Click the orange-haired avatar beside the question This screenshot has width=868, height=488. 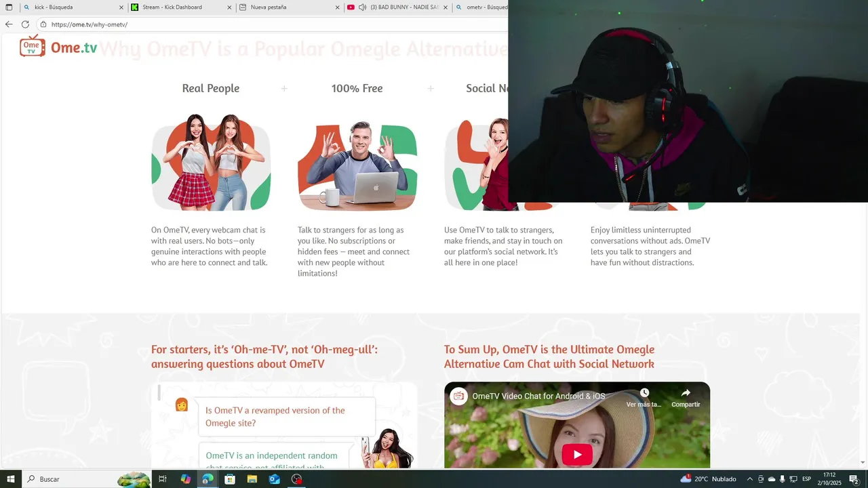pos(182,405)
